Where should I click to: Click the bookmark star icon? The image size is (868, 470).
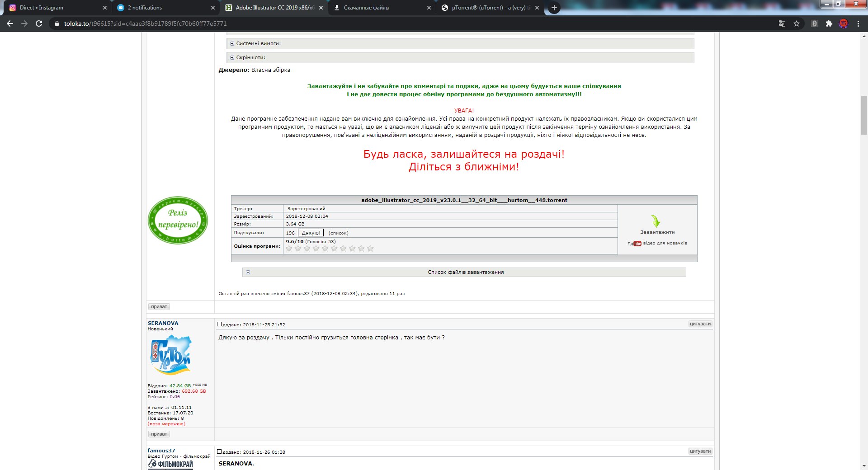click(x=797, y=23)
